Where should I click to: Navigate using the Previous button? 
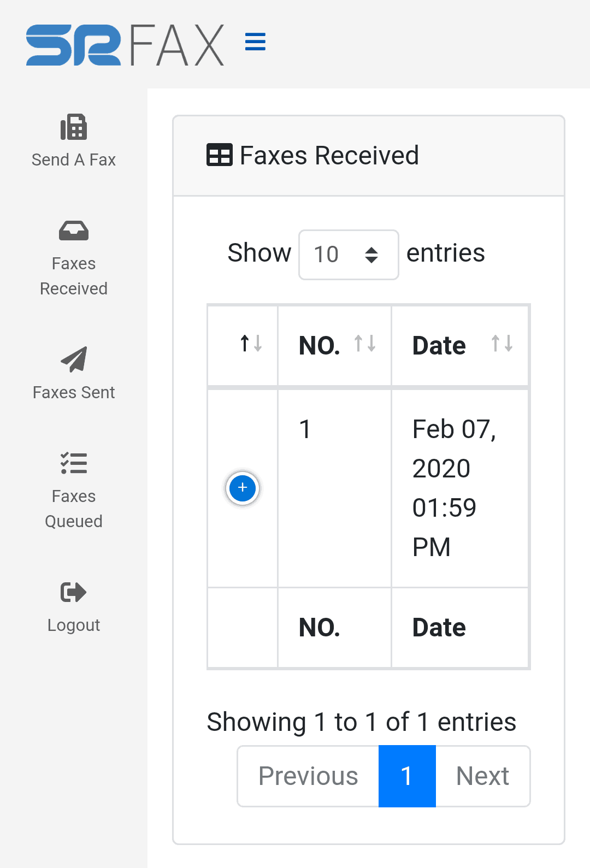point(308,776)
